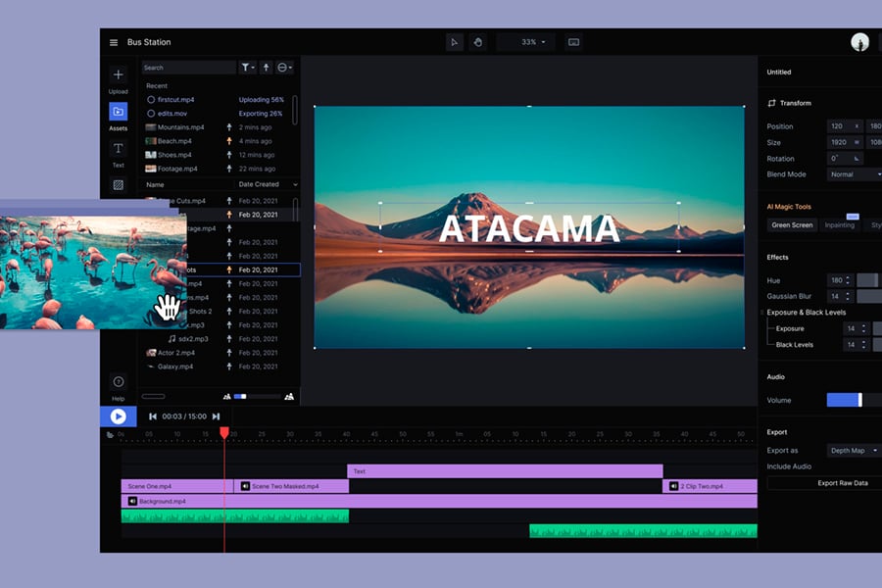Image resolution: width=882 pixels, height=588 pixels.
Task: Open the hamburger menu beside Bus Station
Action: tap(114, 42)
